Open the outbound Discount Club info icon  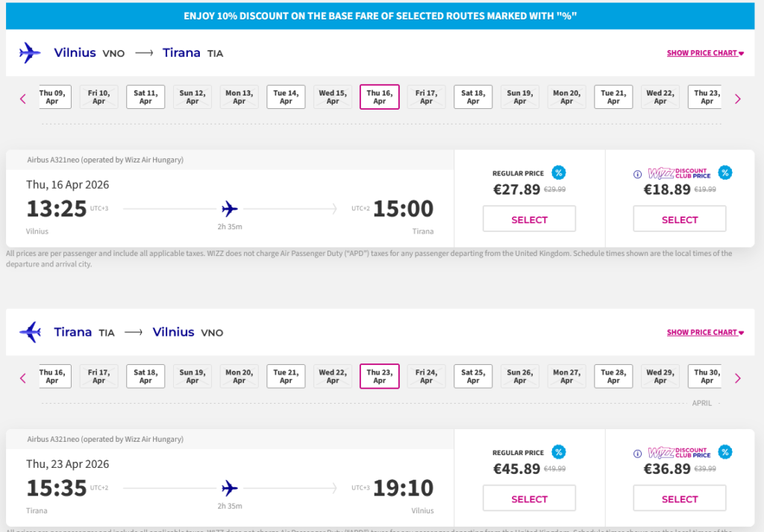637,175
